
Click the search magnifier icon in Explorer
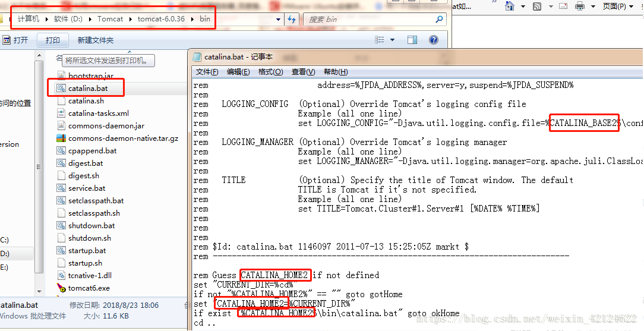pos(439,19)
